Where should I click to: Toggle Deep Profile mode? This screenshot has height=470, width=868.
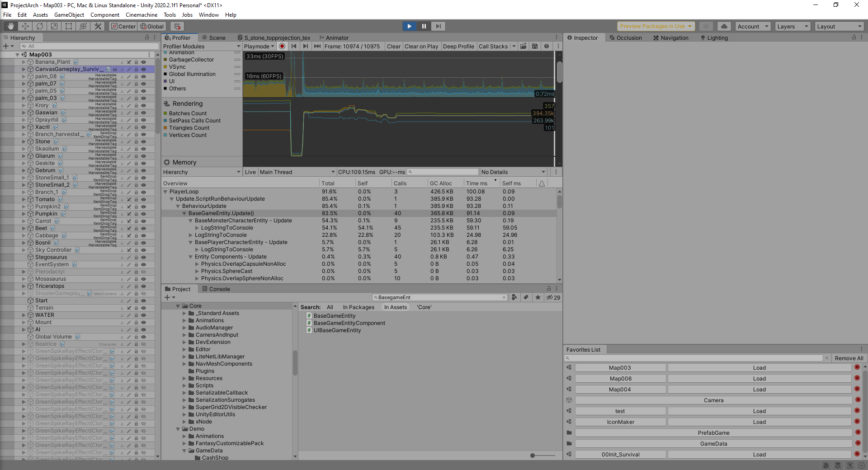tap(458, 46)
